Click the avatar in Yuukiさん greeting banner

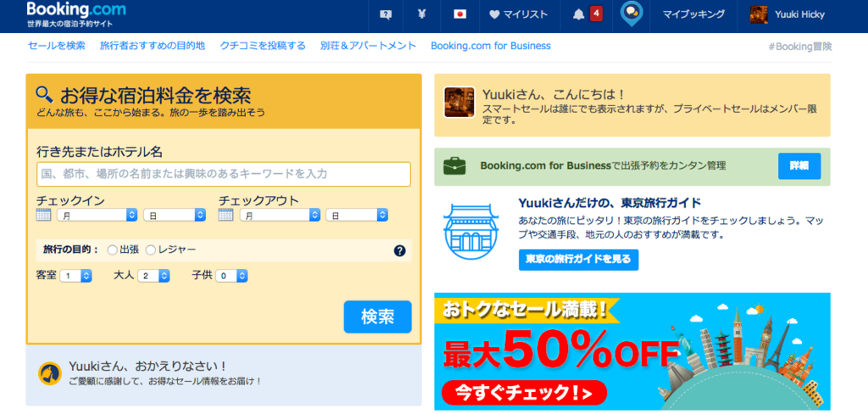459,102
